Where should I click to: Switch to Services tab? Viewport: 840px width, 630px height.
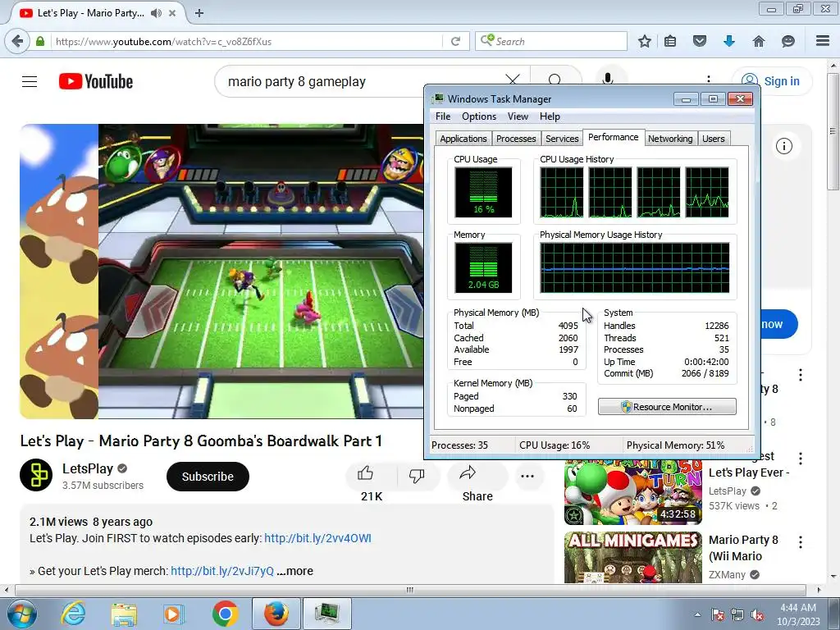coord(562,139)
